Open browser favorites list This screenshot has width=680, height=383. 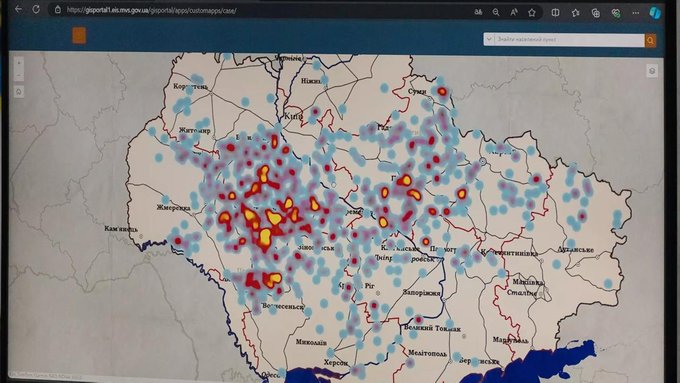click(x=575, y=13)
